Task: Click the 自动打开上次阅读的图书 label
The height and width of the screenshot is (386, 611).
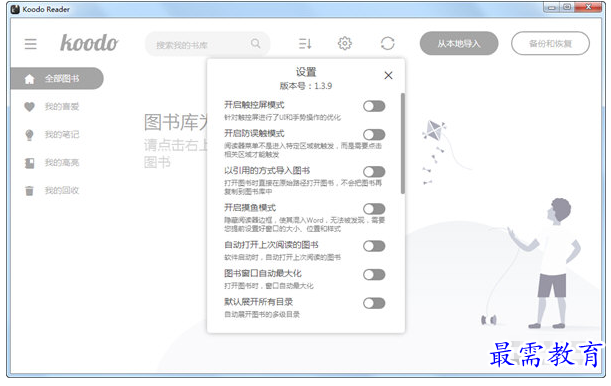Action: pyautogui.click(x=271, y=245)
